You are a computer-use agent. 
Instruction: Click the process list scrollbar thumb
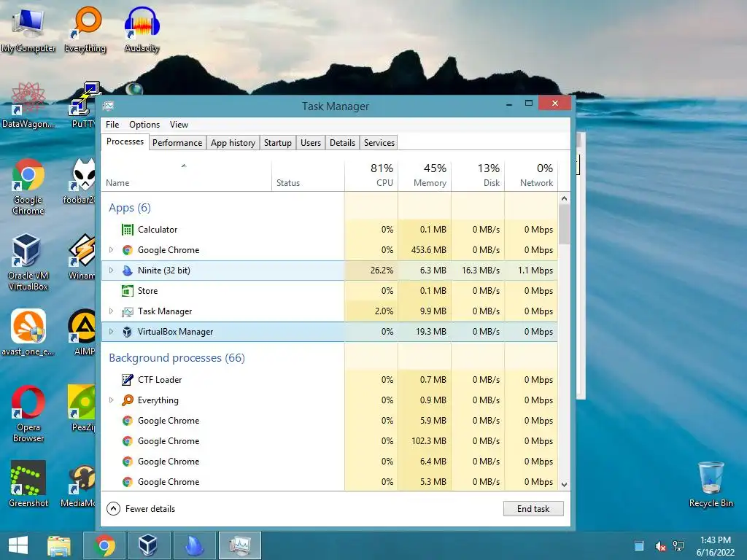pyautogui.click(x=564, y=225)
